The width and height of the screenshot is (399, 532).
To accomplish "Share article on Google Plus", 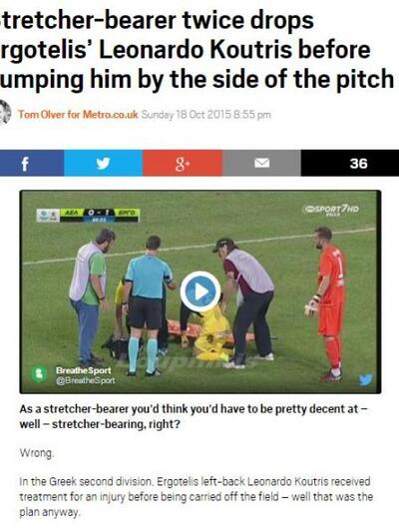I will 184,163.
